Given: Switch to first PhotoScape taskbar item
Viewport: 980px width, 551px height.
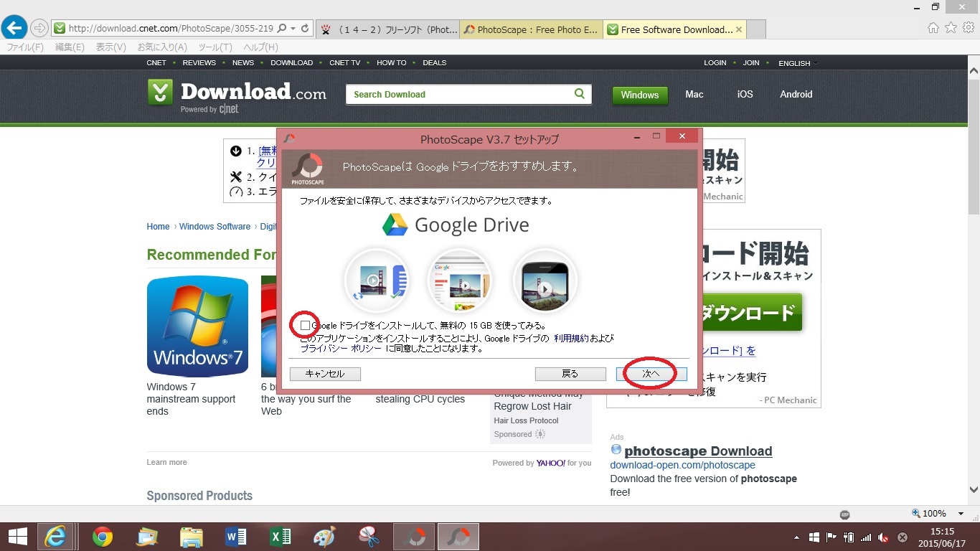Looking at the screenshot, I should (414, 537).
